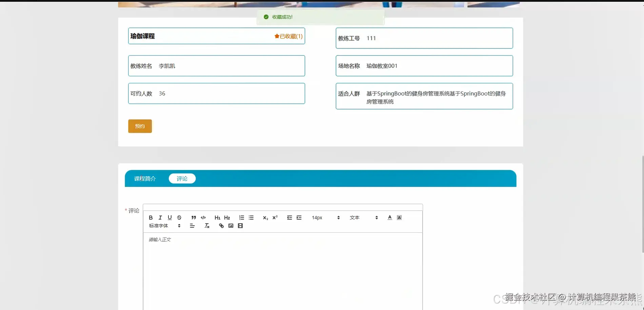Insert a blockquote in the comment editor

click(193, 218)
